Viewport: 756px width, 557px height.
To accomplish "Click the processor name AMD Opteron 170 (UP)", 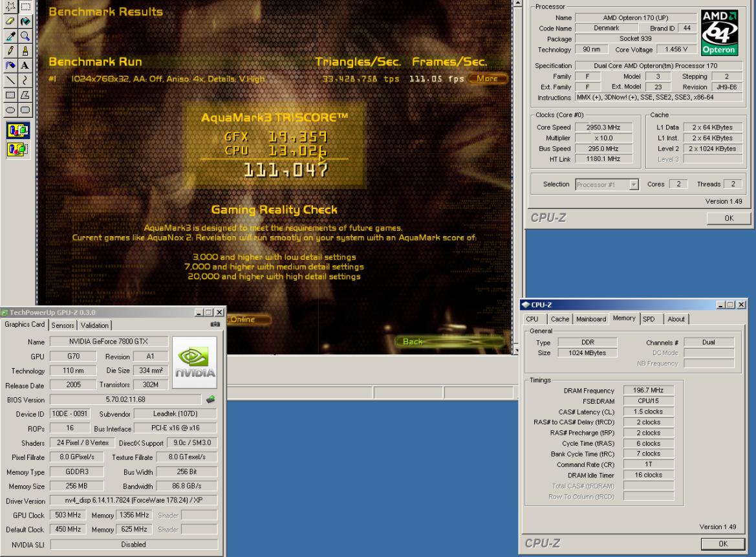I will pyautogui.click(x=636, y=18).
